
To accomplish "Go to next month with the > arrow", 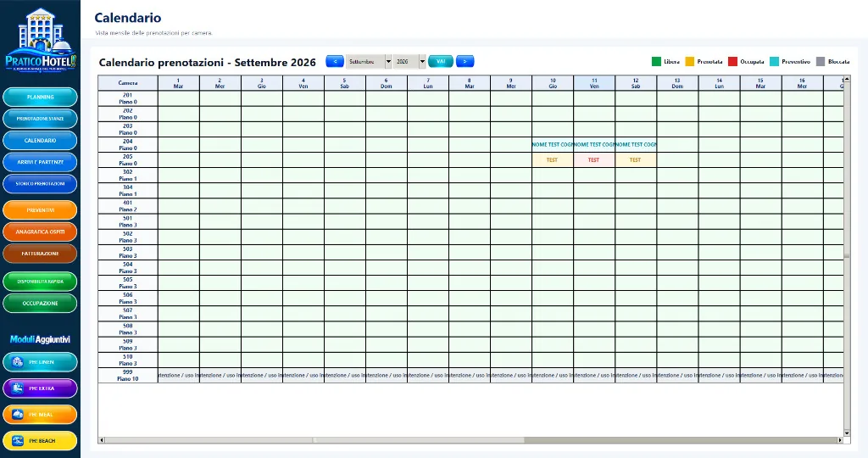I will pyautogui.click(x=465, y=61).
